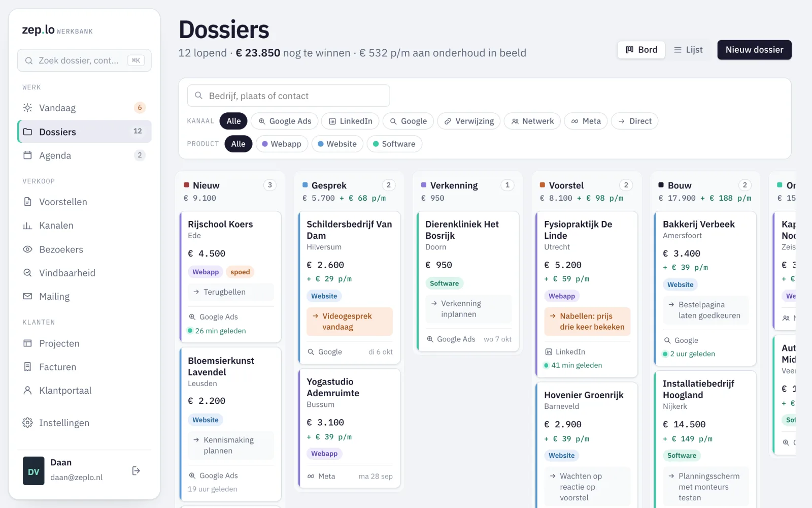Open Kanalen bar chart icon
This screenshot has width=812, height=508.
(x=28, y=226)
